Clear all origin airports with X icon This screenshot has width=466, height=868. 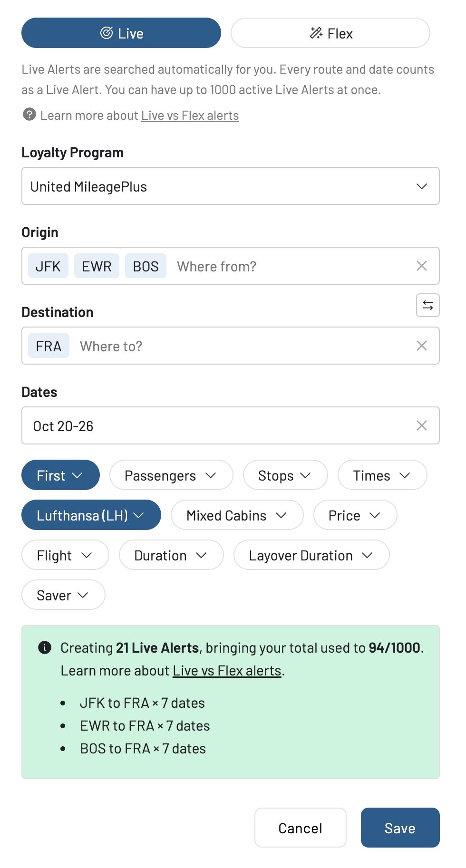tap(421, 266)
